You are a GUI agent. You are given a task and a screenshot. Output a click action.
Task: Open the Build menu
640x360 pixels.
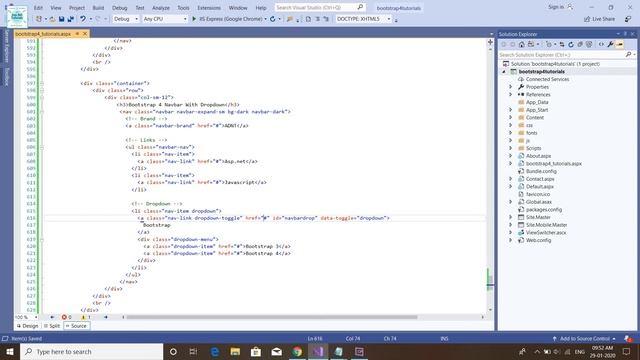click(x=98, y=8)
